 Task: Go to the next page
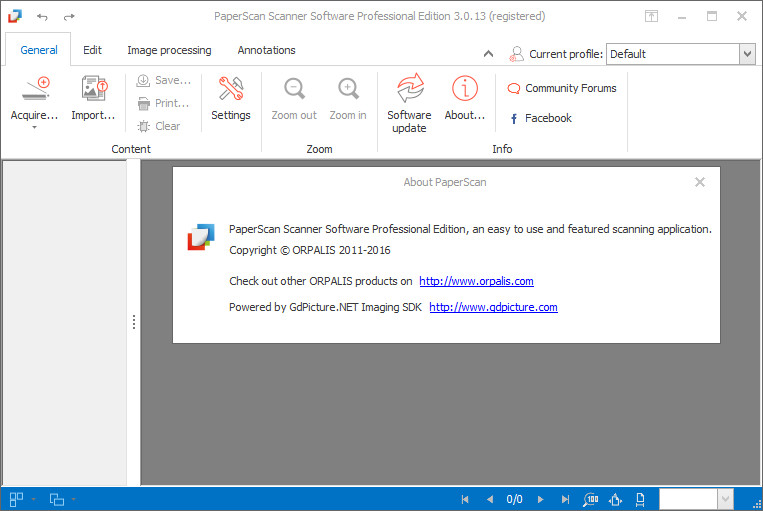tap(540, 499)
